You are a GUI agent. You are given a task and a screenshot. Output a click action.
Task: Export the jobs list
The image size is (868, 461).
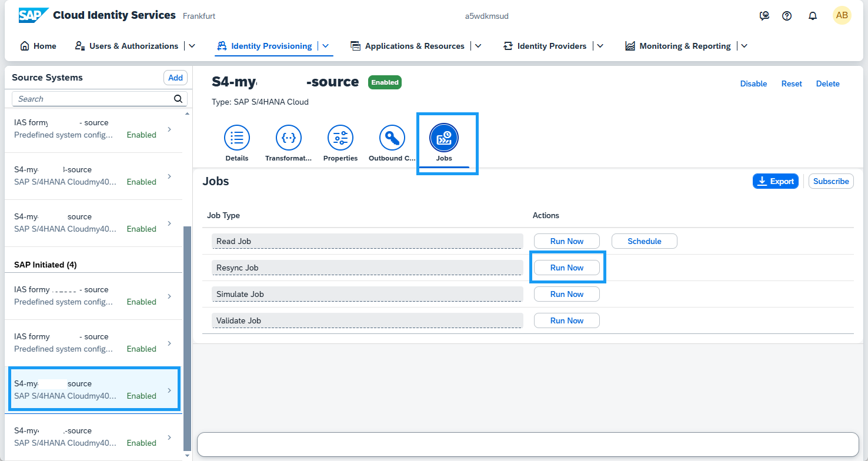[776, 181]
